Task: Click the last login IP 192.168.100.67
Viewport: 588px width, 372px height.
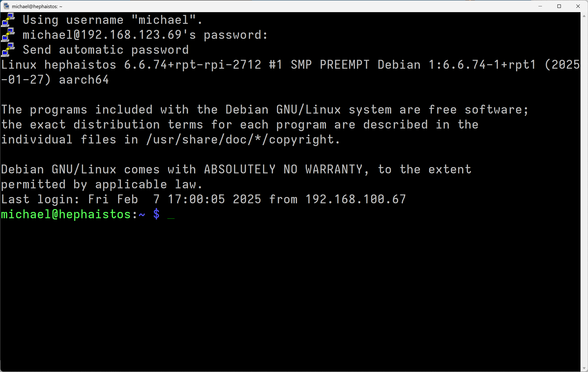Action: click(355, 199)
